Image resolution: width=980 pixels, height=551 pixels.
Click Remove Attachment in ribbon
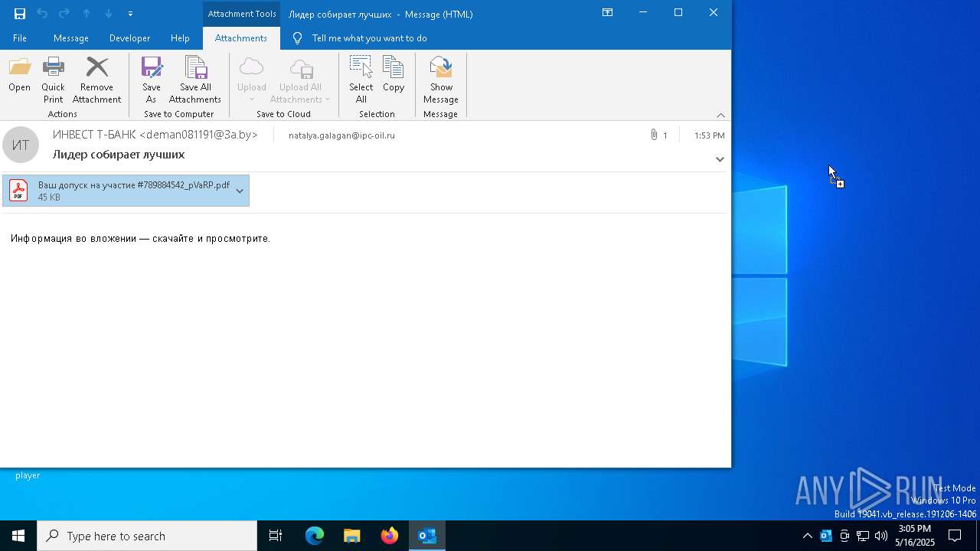(96, 80)
